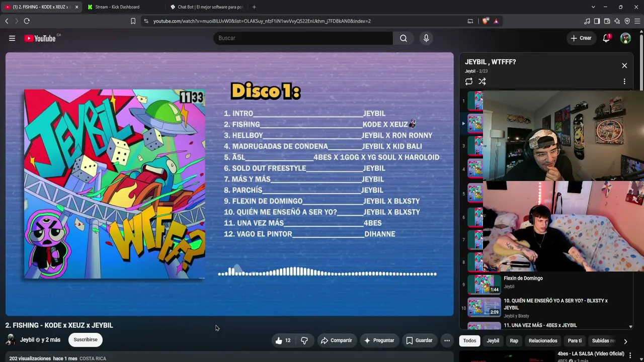644x362 pixels.
Task: Select the Para ti filter chip
Action: [x=575, y=341]
